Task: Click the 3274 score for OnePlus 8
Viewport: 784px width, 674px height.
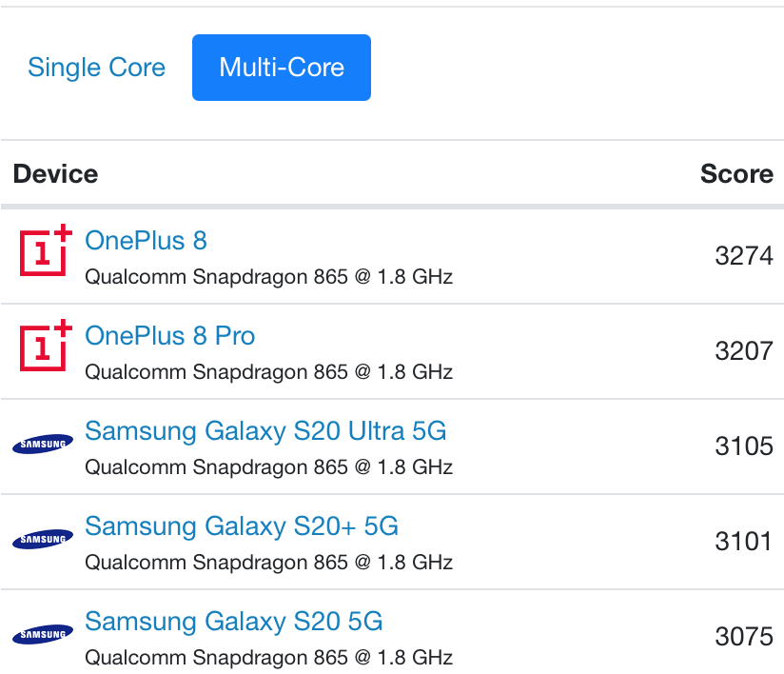Action: [x=744, y=255]
